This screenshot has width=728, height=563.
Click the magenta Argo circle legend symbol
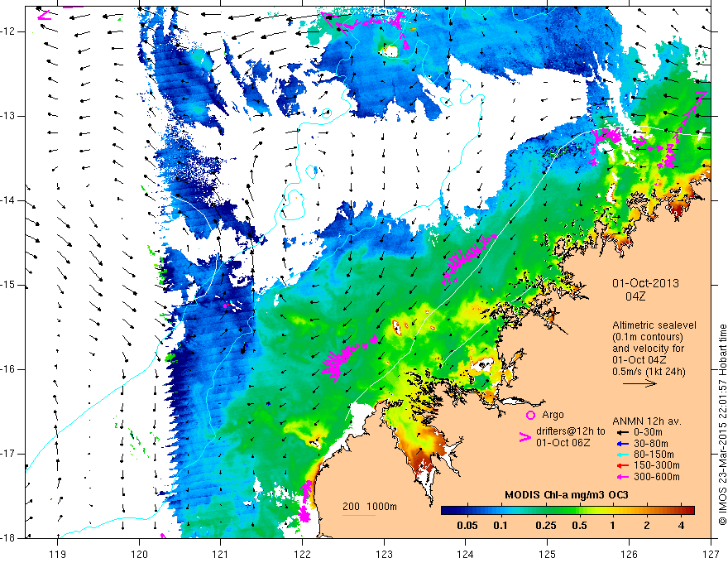coord(530,415)
